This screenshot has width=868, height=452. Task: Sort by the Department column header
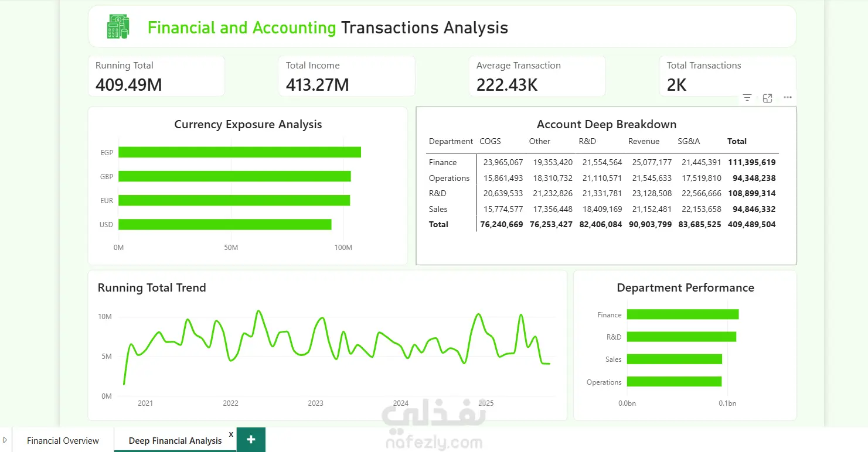[x=451, y=141]
